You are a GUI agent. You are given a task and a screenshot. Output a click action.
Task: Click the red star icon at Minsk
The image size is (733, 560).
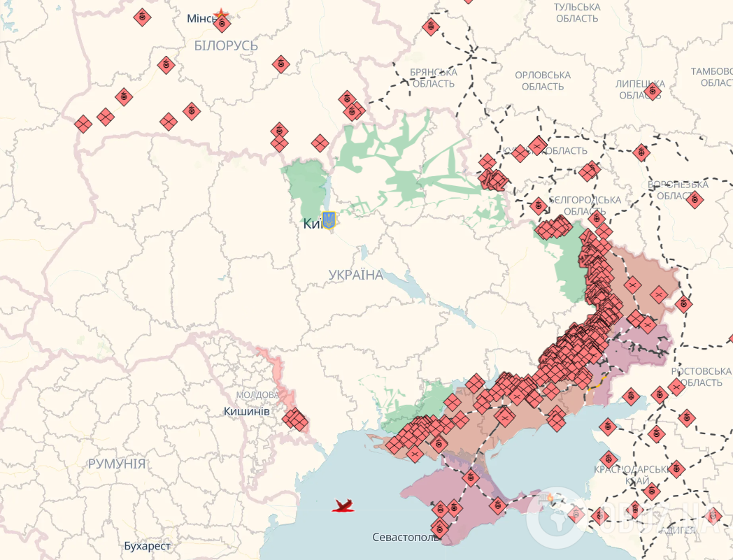pyautogui.click(x=221, y=14)
